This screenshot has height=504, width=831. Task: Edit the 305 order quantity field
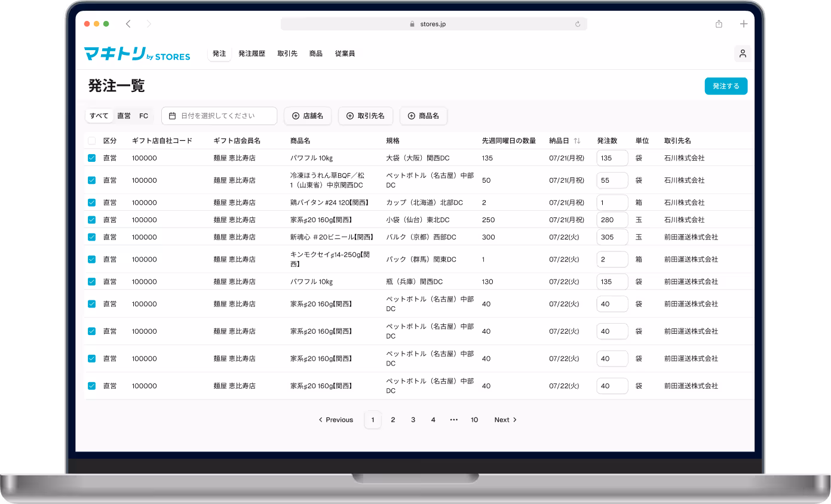(612, 237)
